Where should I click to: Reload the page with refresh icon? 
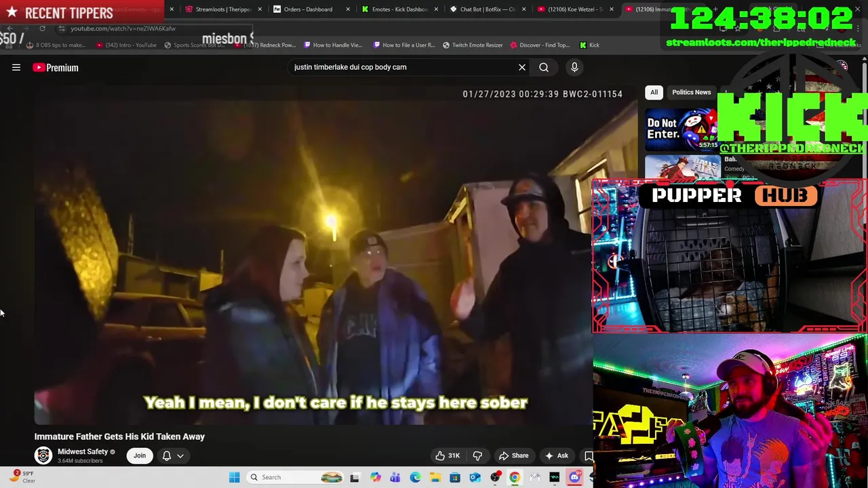[x=42, y=28]
